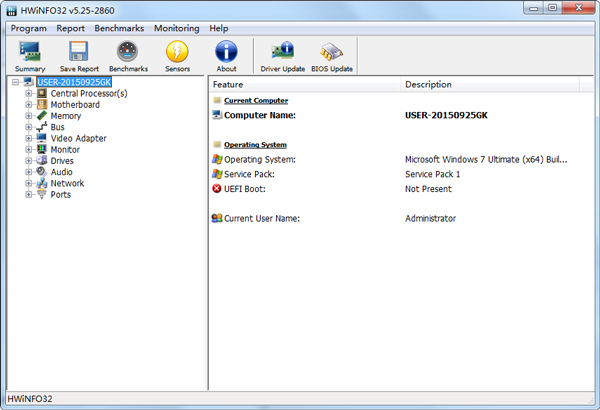600x410 pixels.
Task: Collapse the USER-20150925GK root node
Action: 15,82
